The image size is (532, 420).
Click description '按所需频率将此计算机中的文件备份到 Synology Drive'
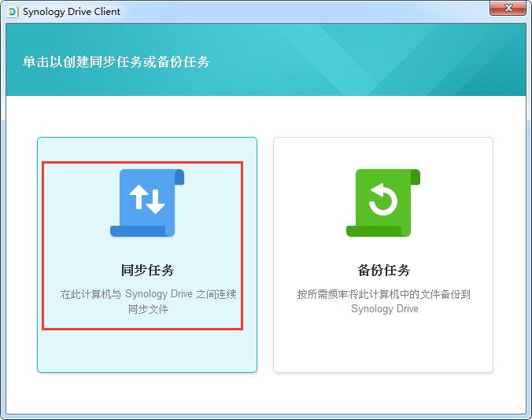[x=384, y=301]
